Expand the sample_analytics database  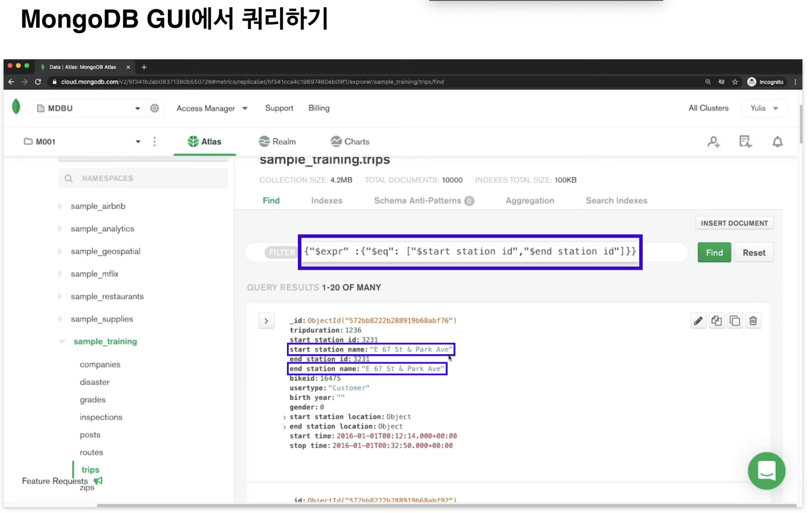coord(60,229)
